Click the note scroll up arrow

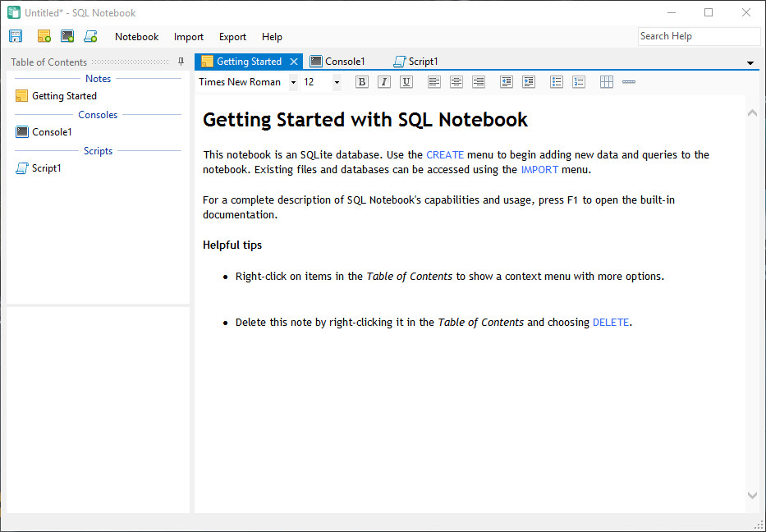tap(752, 112)
